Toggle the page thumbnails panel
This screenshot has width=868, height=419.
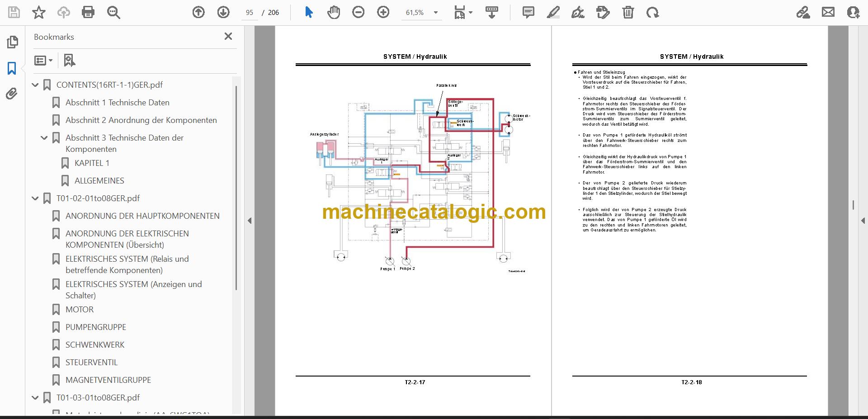(12, 42)
